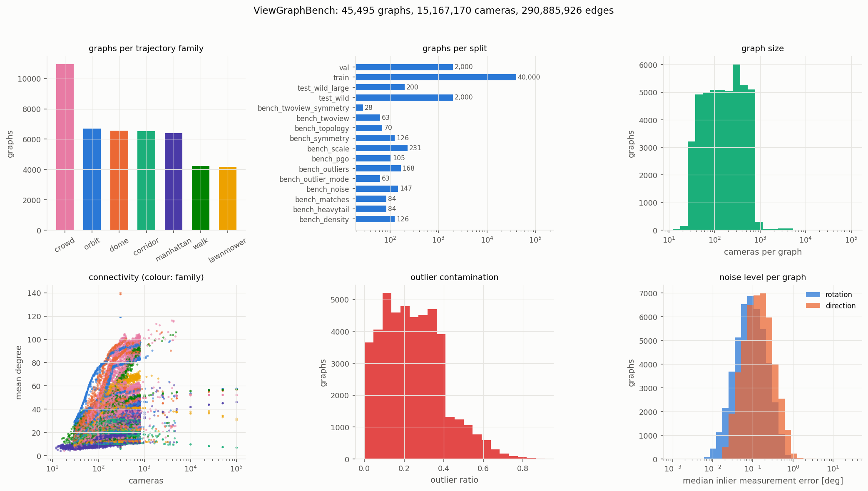Click the 'cameras' x-axis label under the connectivity scatter
Screen dimensions: 868x491
pyautogui.click(x=146, y=481)
